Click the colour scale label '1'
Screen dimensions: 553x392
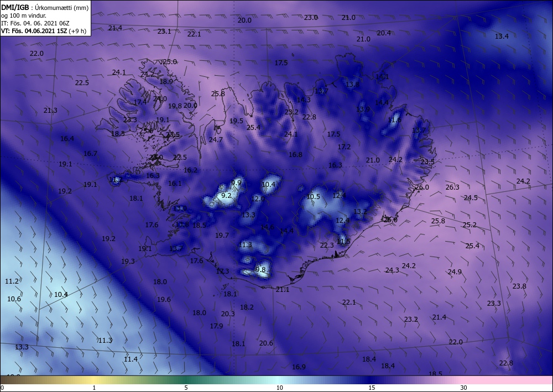pos(94,388)
